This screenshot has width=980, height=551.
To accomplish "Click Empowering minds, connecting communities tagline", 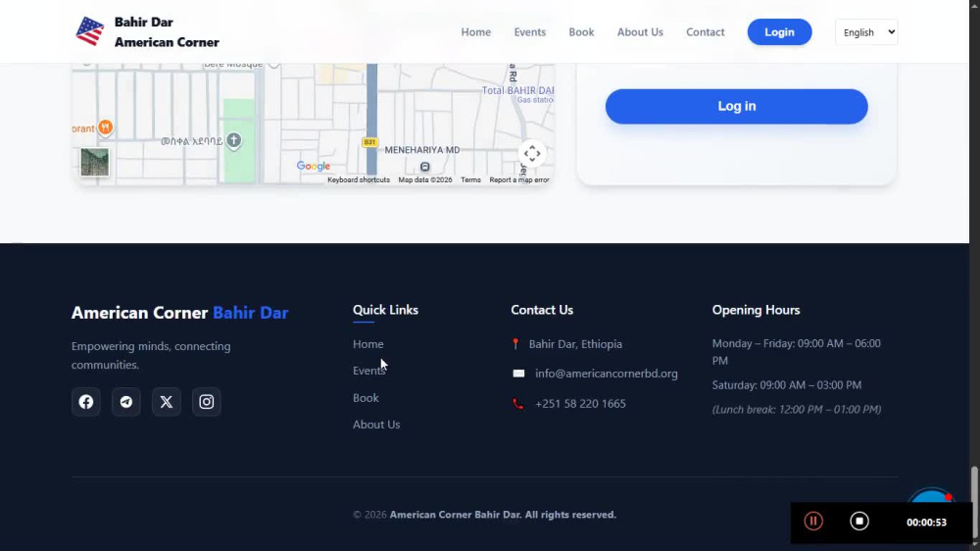I will [151, 355].
